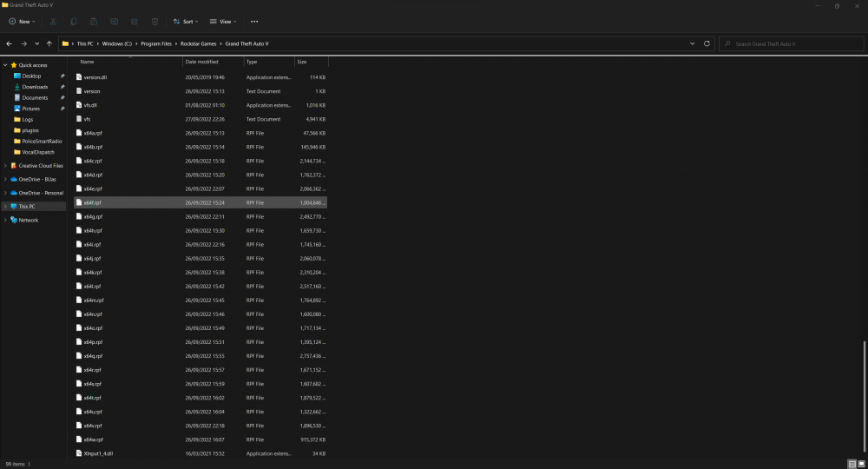
Task: Open the Sort options dropdown
Action: point(186,22)
